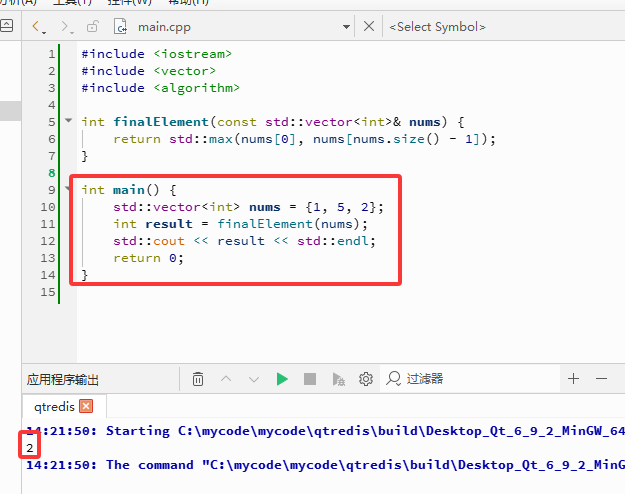
Task: Click '<algorithm>' include on line 3
Action: tap(197, 88)
